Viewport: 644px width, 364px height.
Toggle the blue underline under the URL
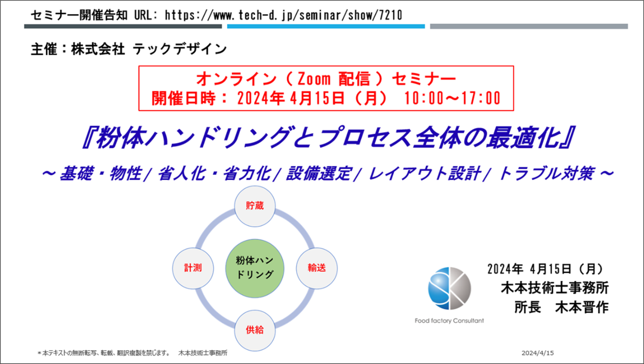pyautogui.click(x=326, y=26)
